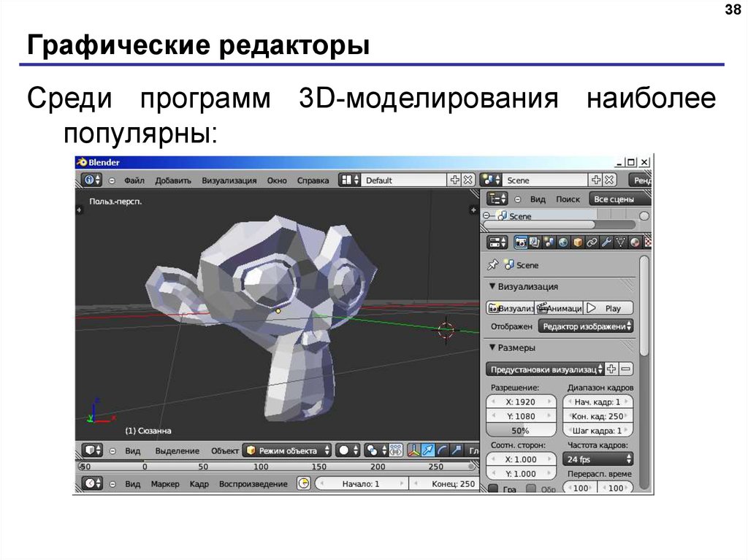
Task: Select the Object properties cube icon
Action: click(578, 242)
